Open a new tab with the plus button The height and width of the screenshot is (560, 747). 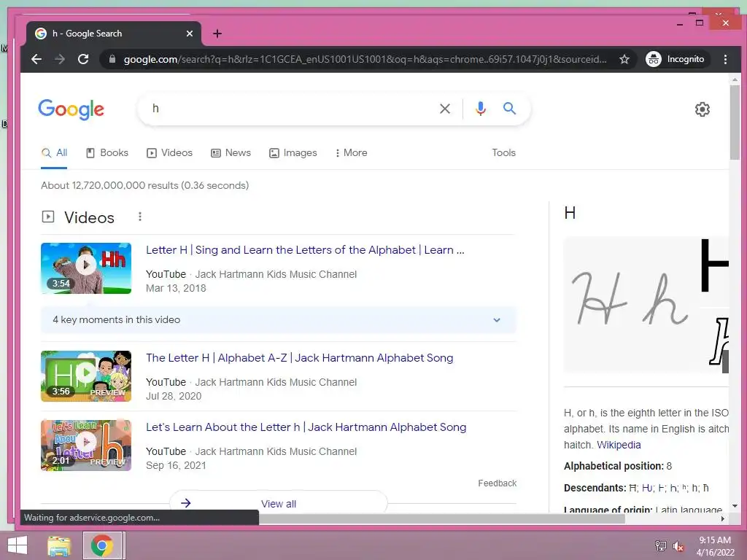click(x=217, y=34)
